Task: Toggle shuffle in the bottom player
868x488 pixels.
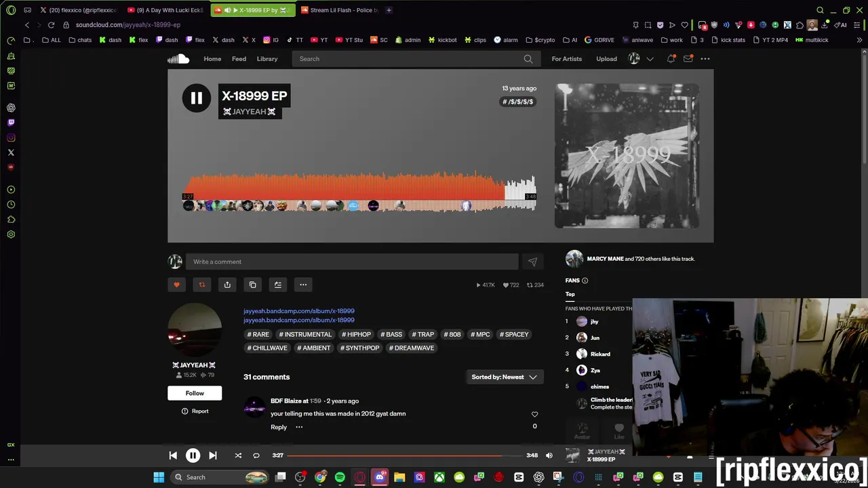Action: click(238, 455)
